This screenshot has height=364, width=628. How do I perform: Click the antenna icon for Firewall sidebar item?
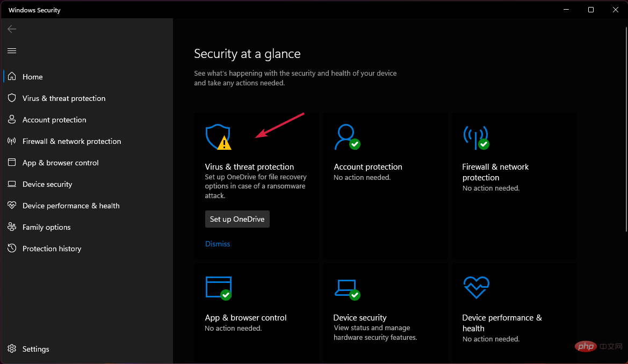tap(12, 141)
